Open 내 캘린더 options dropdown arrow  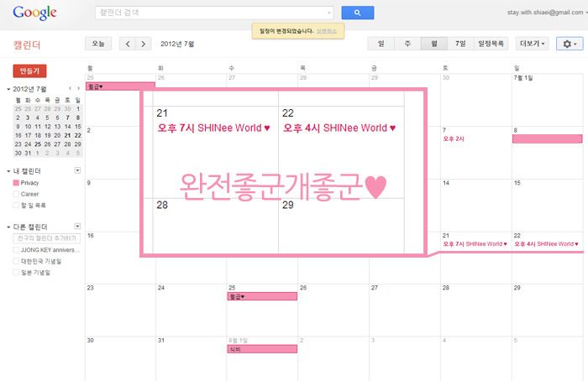(77, 171)
